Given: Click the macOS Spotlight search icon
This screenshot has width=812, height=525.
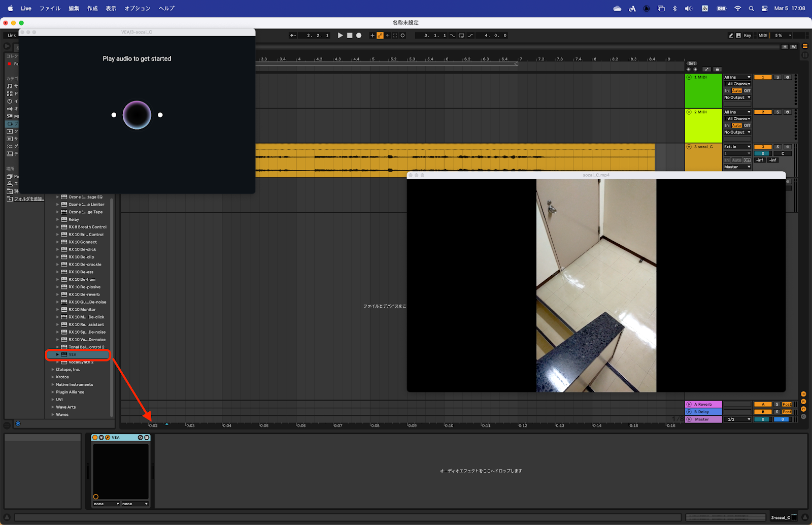Looking at the screenshot, I should 751,9.
